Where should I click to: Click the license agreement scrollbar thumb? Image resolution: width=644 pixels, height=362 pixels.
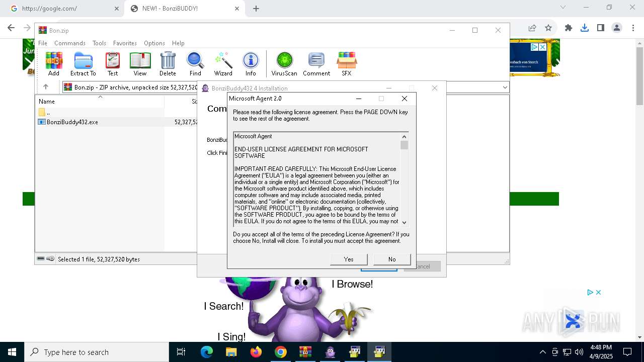404,145
